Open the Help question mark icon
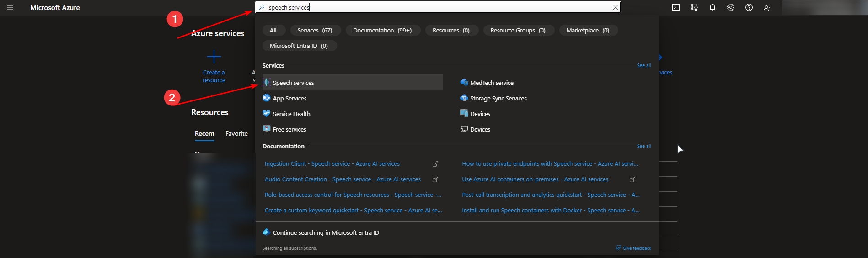This screenshot has height=258, width=868. (749, 7)
